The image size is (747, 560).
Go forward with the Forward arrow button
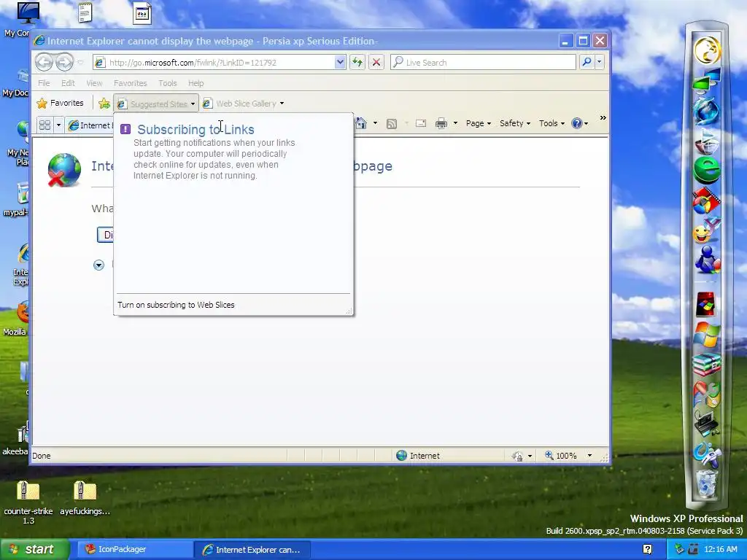pyautogui.click(x=64, y=62)
